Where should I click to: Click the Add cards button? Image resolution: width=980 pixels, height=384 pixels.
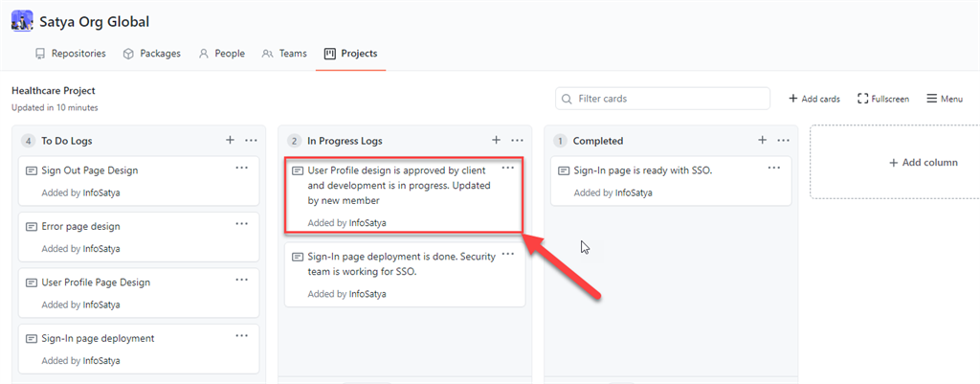(814, 99)
